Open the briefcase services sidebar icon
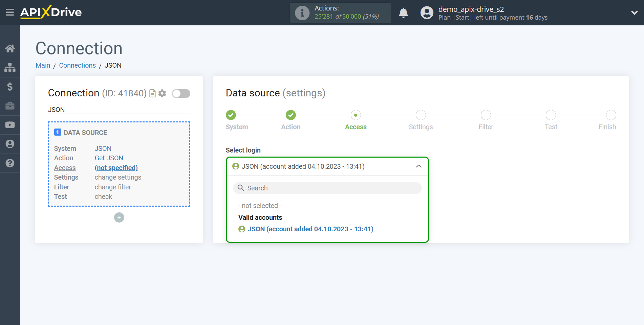The height and width of the screenshot is (325, 644). [10, 106]
